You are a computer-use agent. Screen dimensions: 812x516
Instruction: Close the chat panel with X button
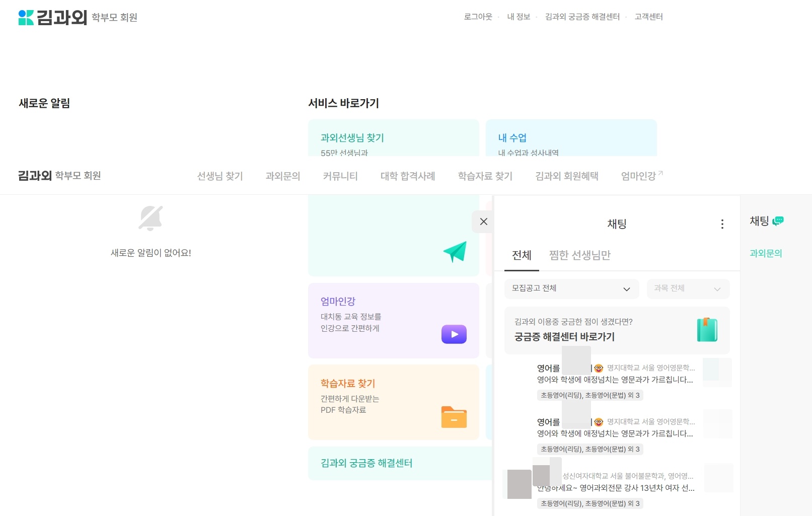[483, 222]
